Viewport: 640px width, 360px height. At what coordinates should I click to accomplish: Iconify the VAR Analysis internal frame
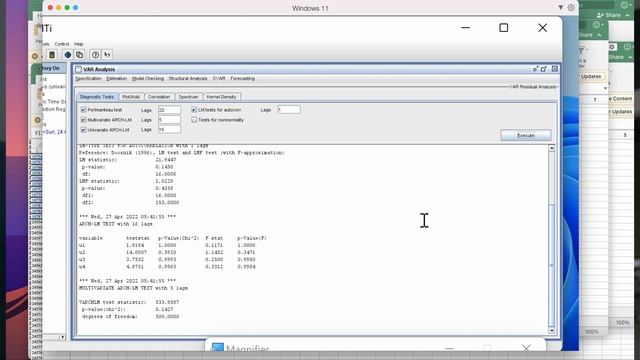point(536,69)
